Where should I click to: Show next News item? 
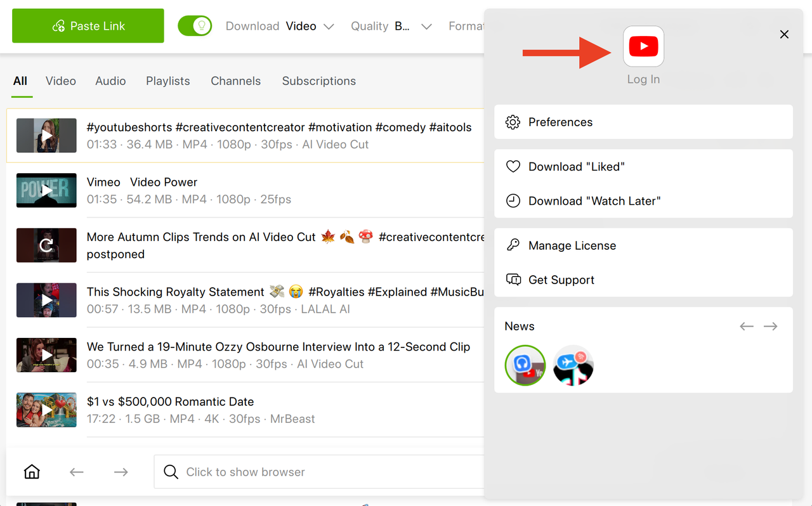click(771, 327)
